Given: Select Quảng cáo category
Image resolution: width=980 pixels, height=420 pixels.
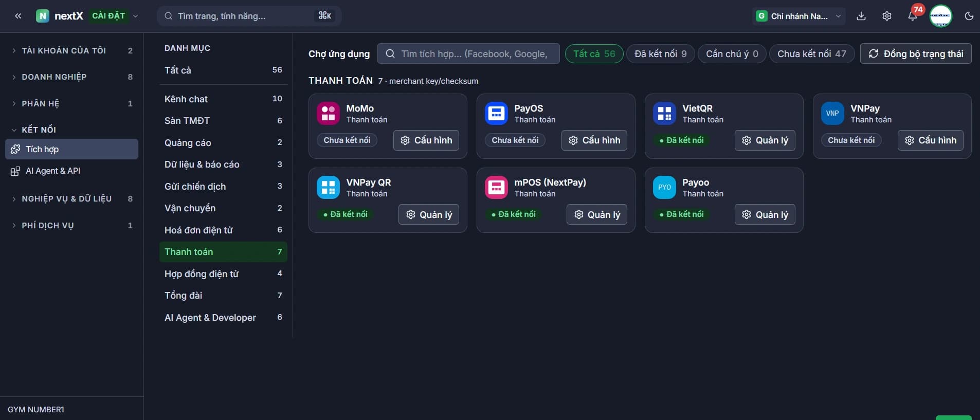Looking at the screenshot, I should click(223, 142).
